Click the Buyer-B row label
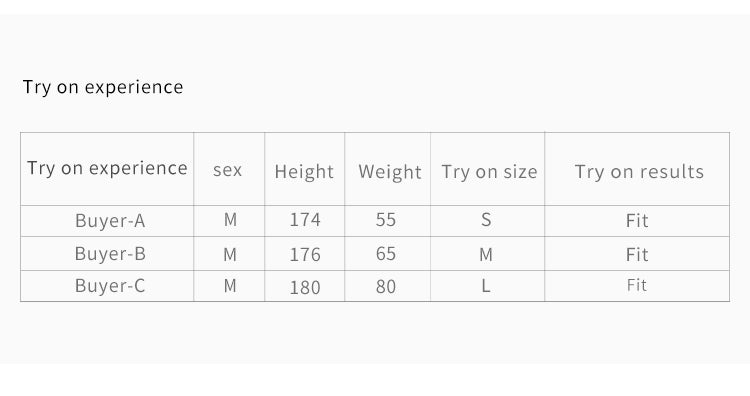Viewport: 750px width, 396px height. click(110, 254)
